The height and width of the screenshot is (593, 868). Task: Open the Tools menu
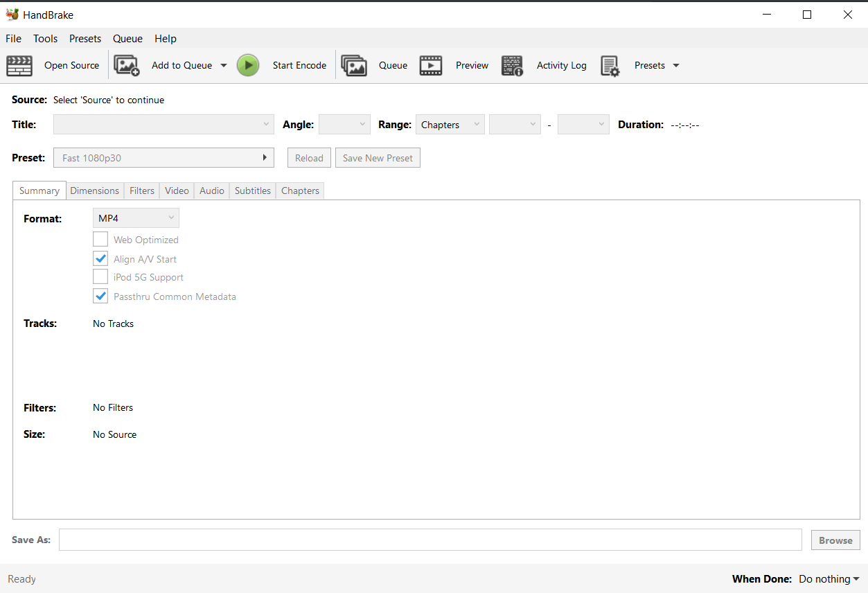coord(45,39)
